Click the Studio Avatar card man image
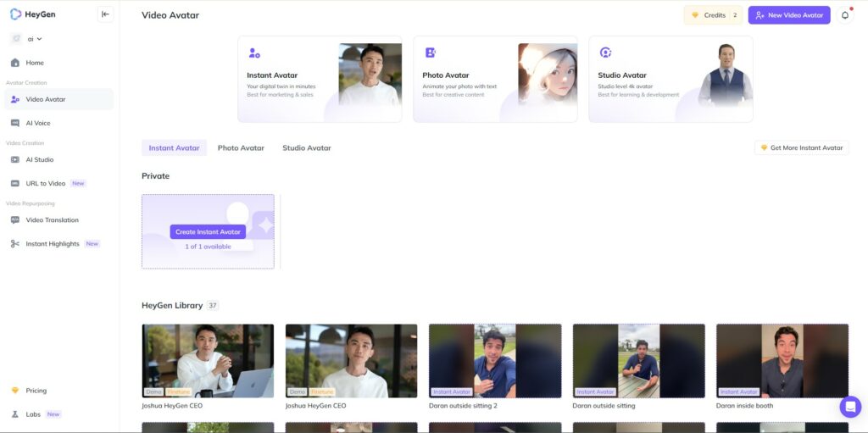Viewport: 868px width, 433px height. [726, 75]
